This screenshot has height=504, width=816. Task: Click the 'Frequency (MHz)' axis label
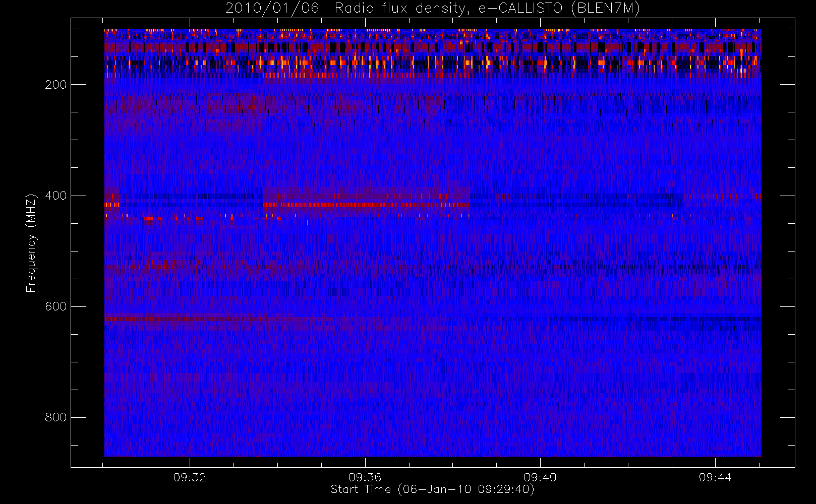click(x=31, y=243)
